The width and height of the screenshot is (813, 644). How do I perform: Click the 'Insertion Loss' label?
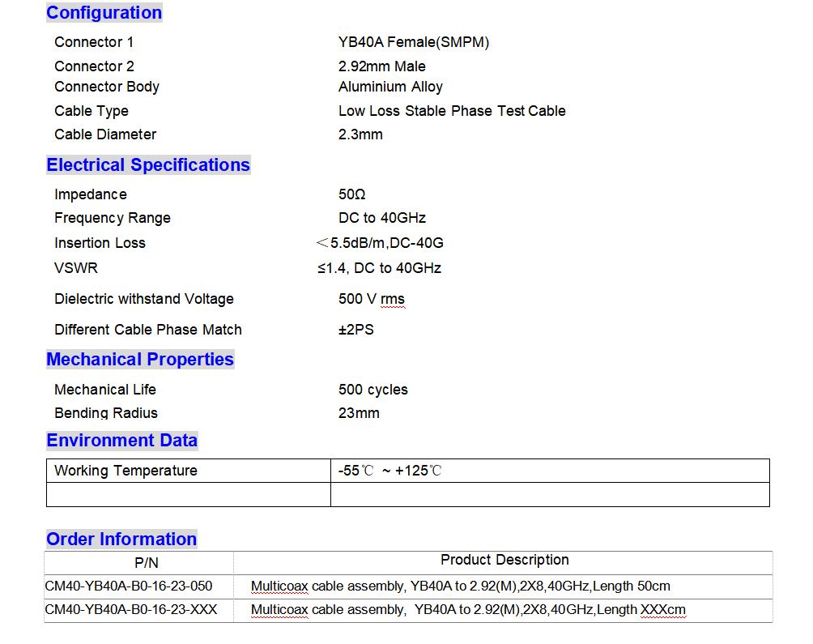[x=100, y=243]
